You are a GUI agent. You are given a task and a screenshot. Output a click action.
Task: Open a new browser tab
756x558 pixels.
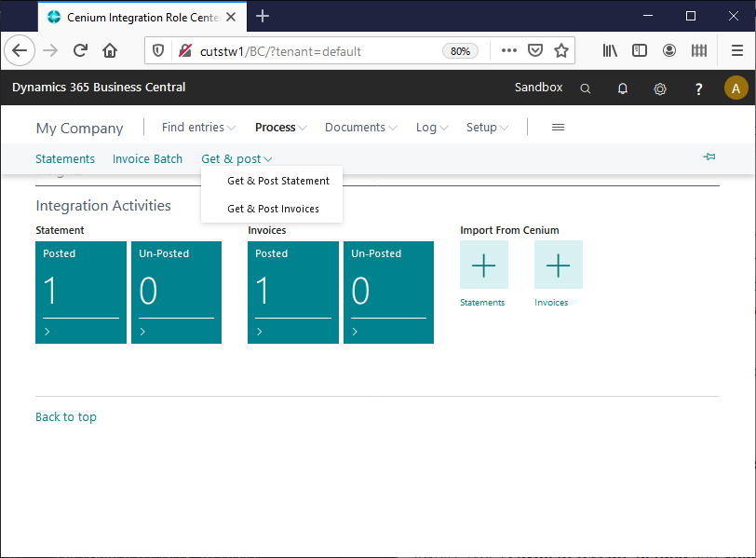[x=263, y=17]
